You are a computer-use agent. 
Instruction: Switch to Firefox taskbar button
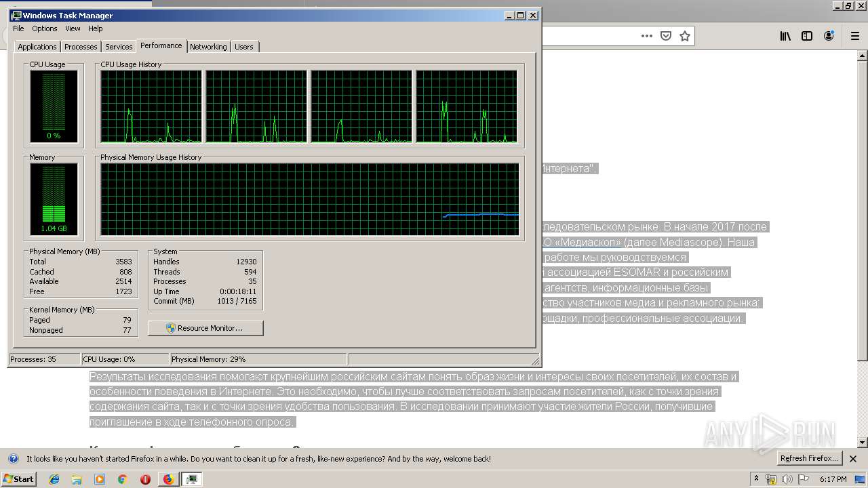coord(168,479)
